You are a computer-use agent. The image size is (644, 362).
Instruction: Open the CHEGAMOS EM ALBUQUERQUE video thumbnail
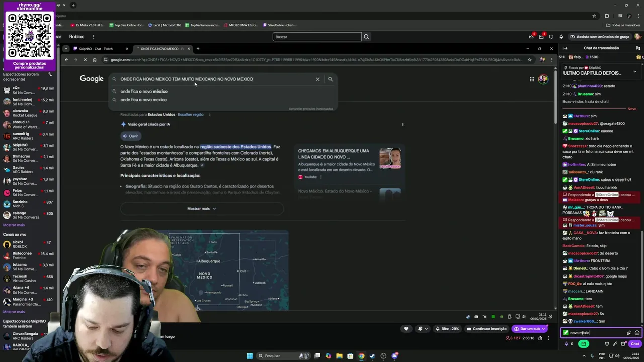(390, 158)
